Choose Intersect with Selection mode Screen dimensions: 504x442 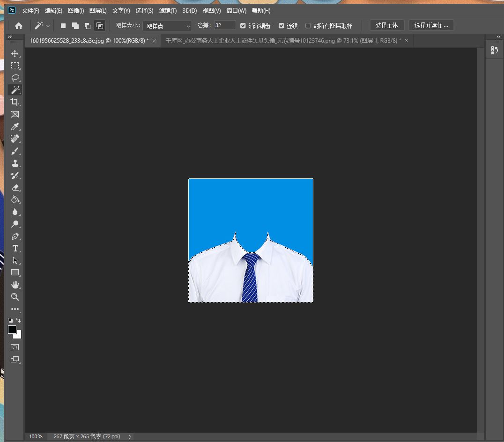coord(100,26)
